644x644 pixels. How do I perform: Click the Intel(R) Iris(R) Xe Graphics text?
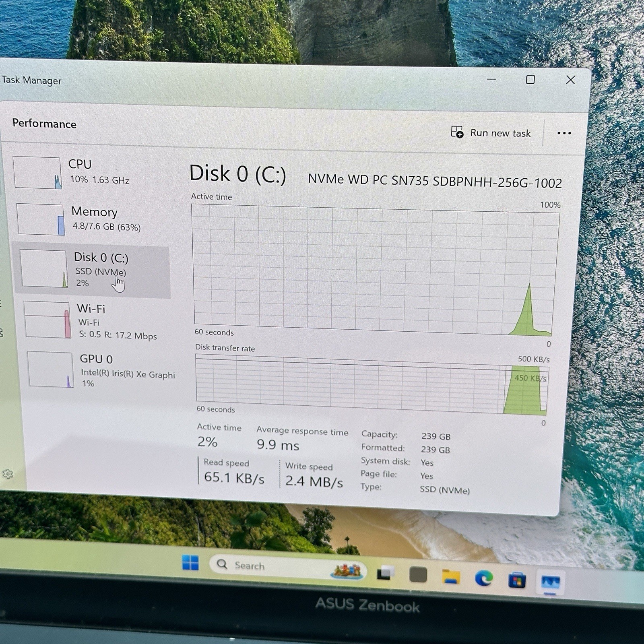[128, 374]
